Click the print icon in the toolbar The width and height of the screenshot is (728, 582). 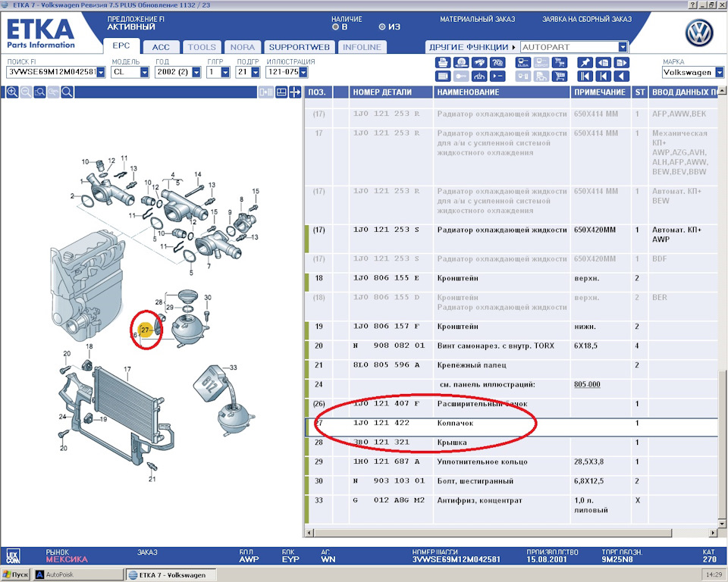coord(442,63)
